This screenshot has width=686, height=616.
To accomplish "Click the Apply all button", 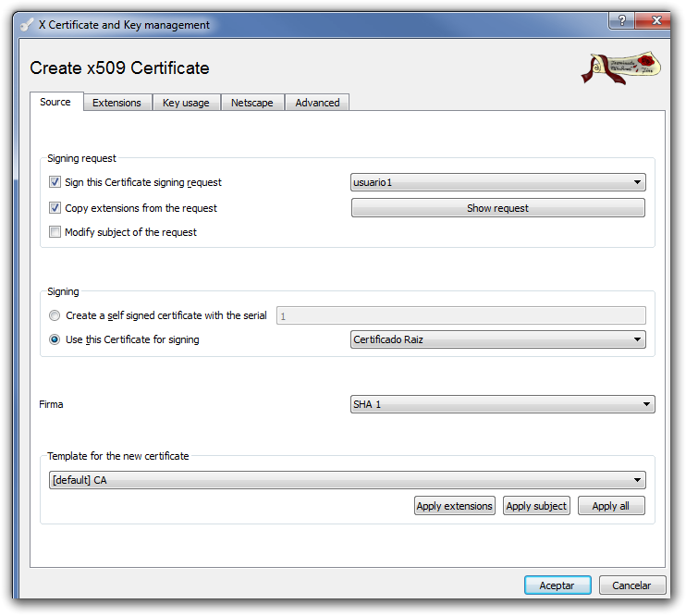I will [610, 506].
